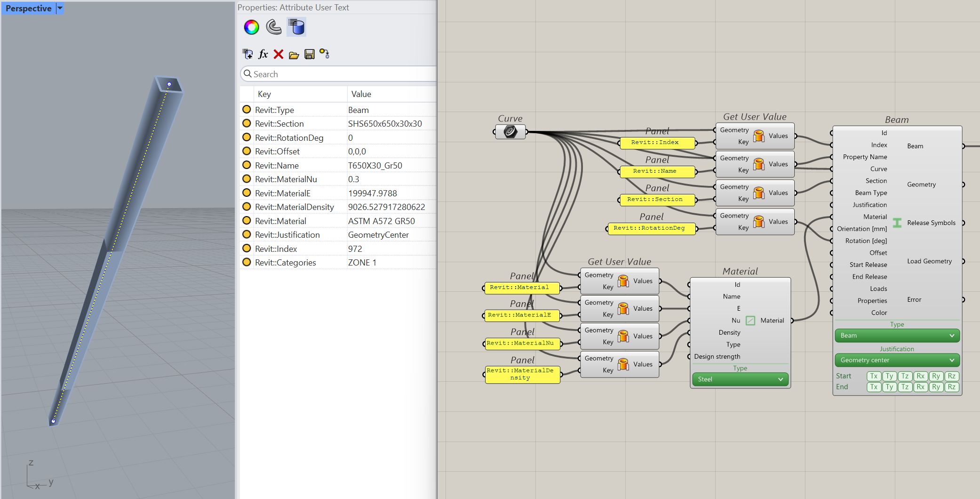Click the Load Geometry output on Beam

coord(929,261)
